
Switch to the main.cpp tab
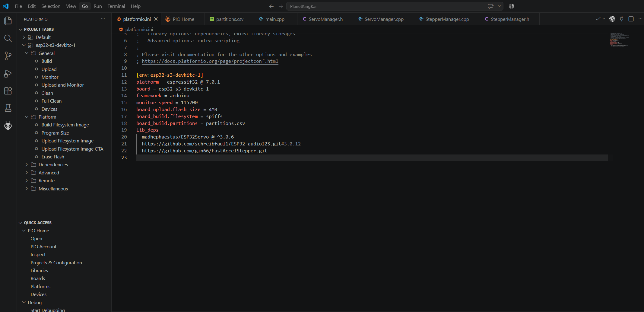coord(275,19)
